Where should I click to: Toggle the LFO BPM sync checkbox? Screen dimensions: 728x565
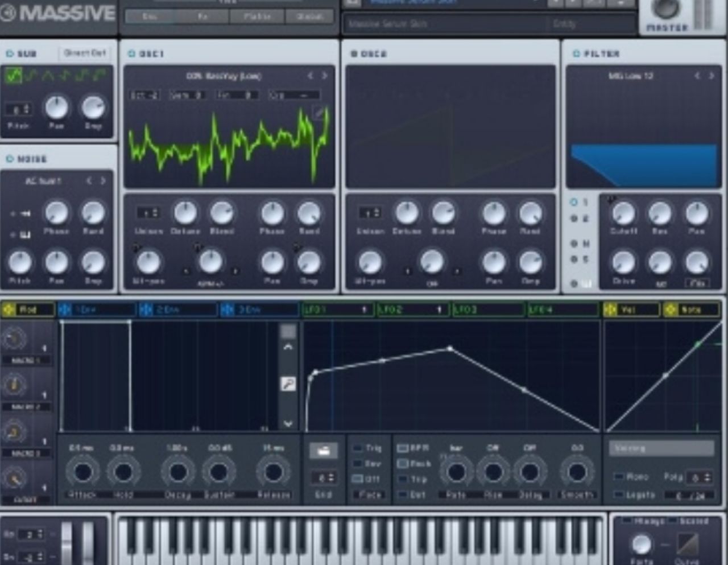pyautogui.click(x=402, y=448)
